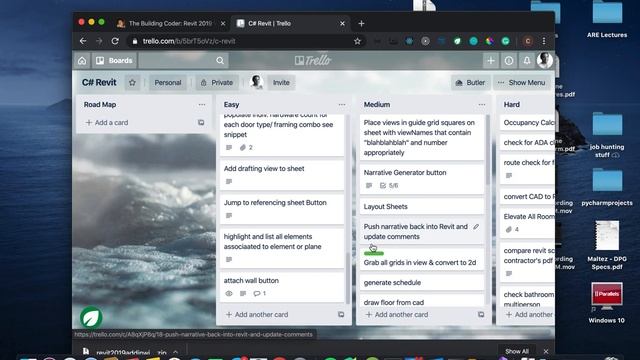
Task: Open the Trello home icon
Action: [82, 60]
